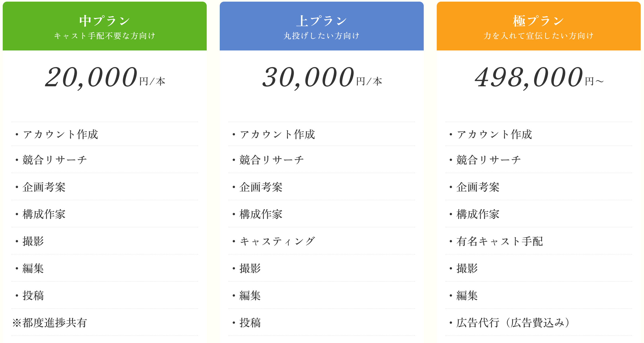Screen dimensions: 644x343
Task: Click 投稿 in the 上プラン column
Action: (250, 323)
